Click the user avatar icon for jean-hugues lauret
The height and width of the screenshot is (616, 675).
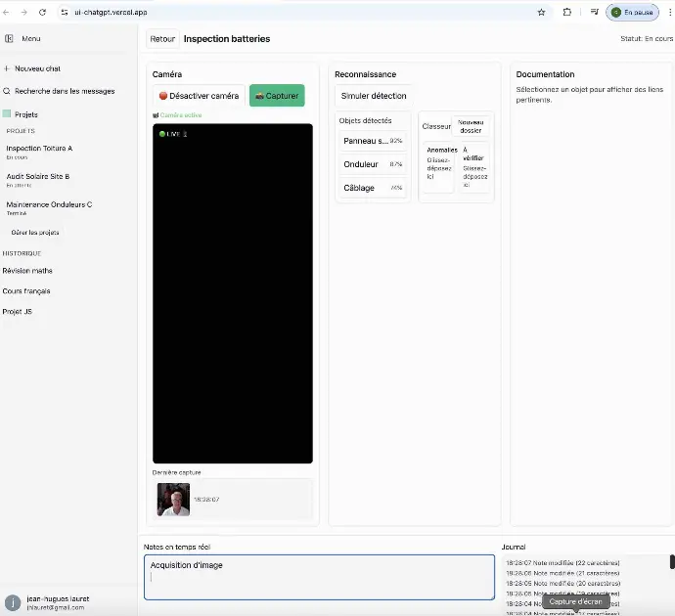tap(13, 602)
